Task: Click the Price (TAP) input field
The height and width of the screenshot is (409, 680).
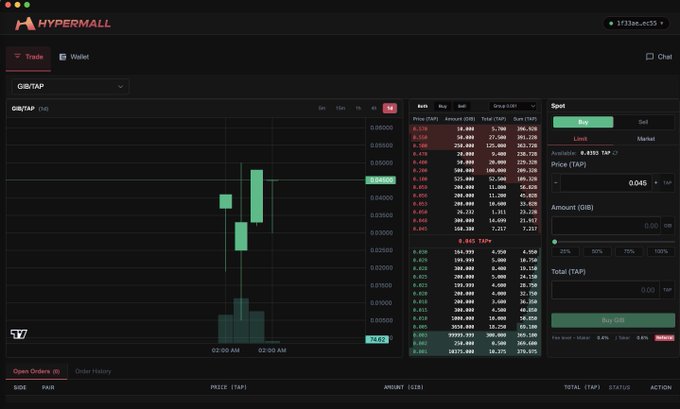Action: (x=606, y=183)
